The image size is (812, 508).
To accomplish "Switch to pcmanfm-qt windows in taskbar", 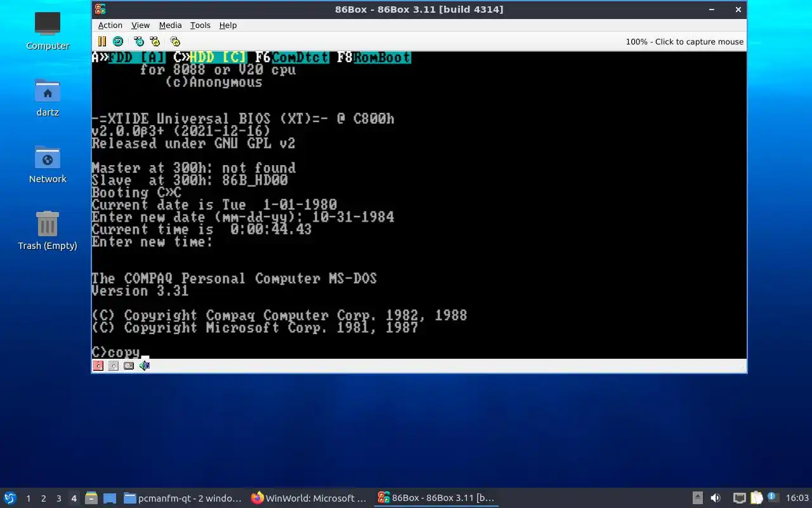I will pos(182,498).
